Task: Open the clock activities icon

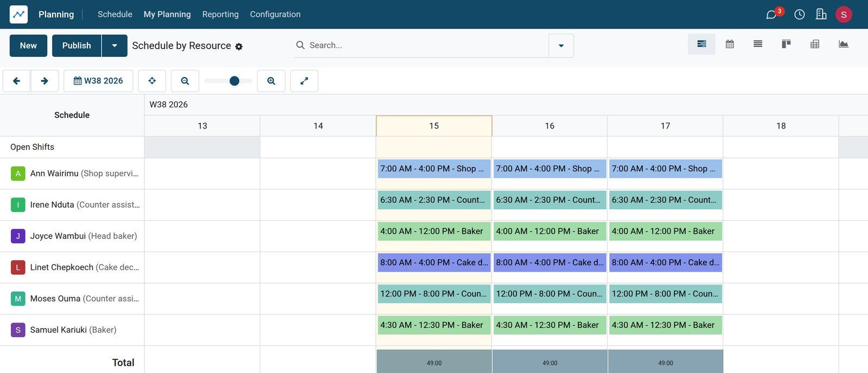Action: pyautogui.click(x=800, y=15)
